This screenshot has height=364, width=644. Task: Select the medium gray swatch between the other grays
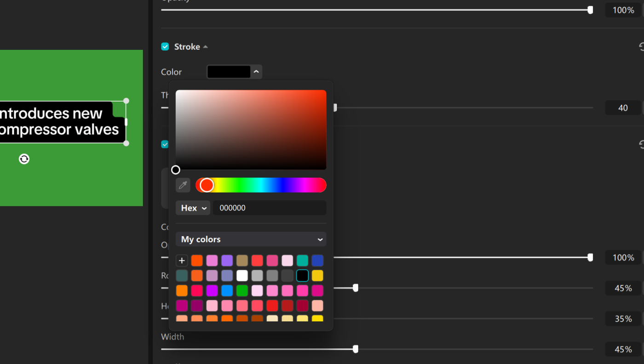tap(272, 276)
